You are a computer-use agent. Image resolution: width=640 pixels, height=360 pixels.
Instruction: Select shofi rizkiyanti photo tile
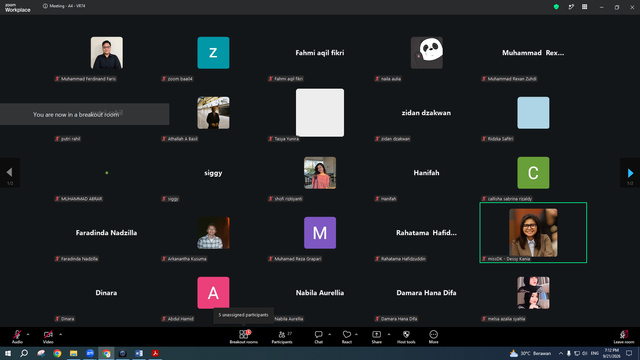tap(320, 173)
